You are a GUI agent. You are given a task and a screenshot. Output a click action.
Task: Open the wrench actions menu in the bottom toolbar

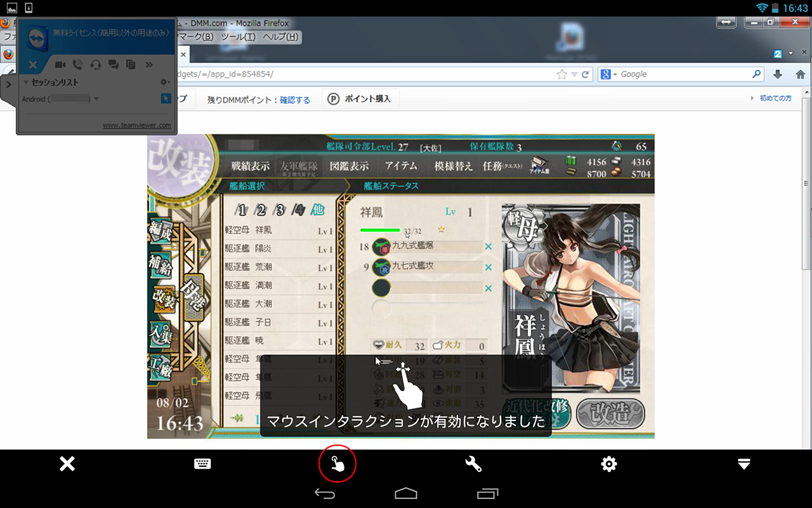point(473,464)
